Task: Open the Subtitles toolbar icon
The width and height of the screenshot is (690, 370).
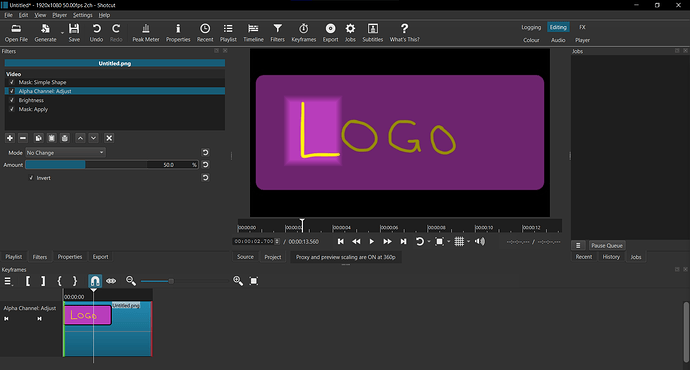Action: point(373,33)
